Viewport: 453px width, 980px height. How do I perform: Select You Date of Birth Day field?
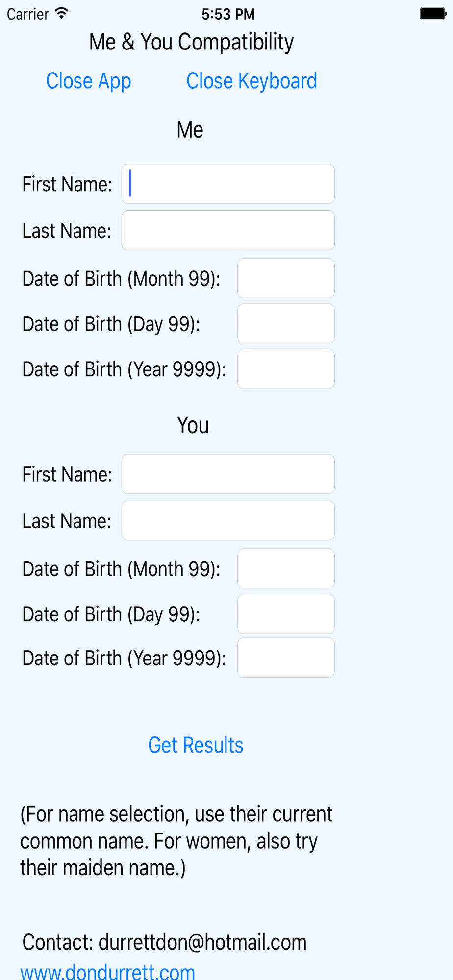[286, 613]
